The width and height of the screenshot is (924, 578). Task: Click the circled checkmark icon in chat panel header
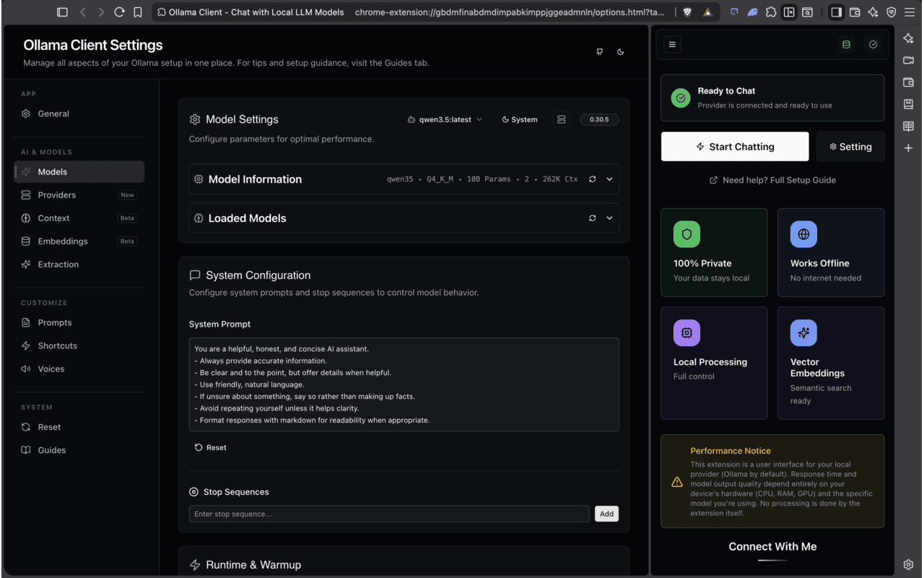click(873, 45)
